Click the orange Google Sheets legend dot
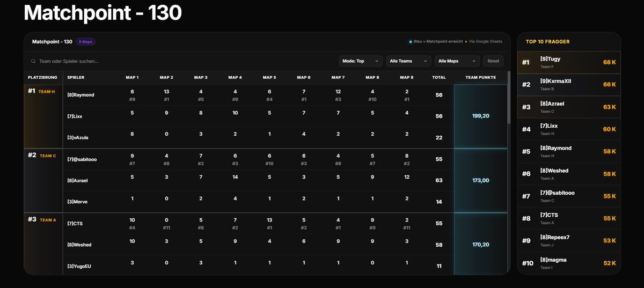Image resolution: width=644 pixels, height=288 pixels. tap(467, 42)
